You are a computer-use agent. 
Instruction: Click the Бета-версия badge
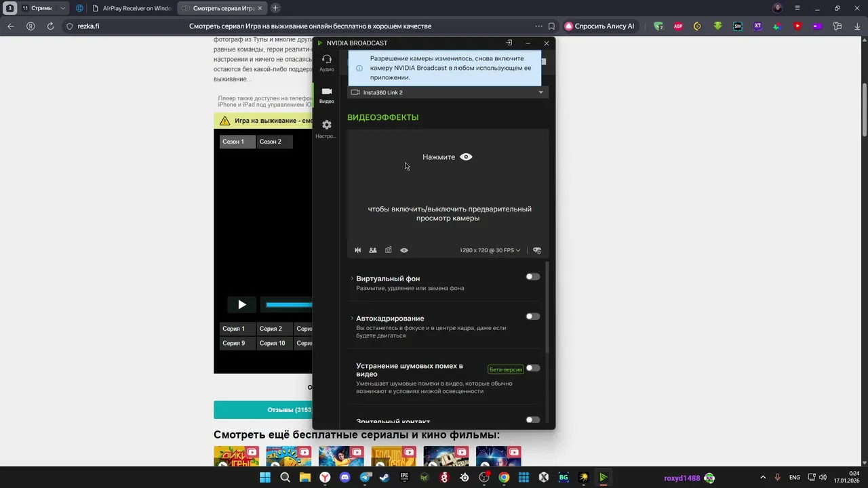(506, 369)
